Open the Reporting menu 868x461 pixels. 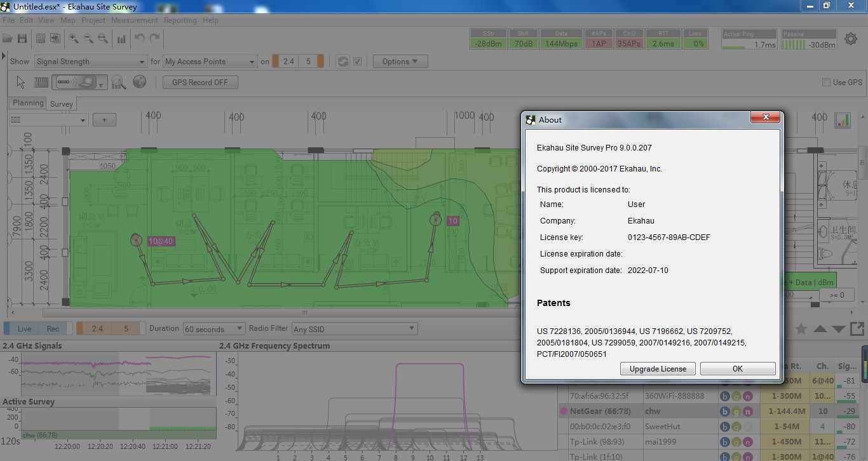click(180, 20)
